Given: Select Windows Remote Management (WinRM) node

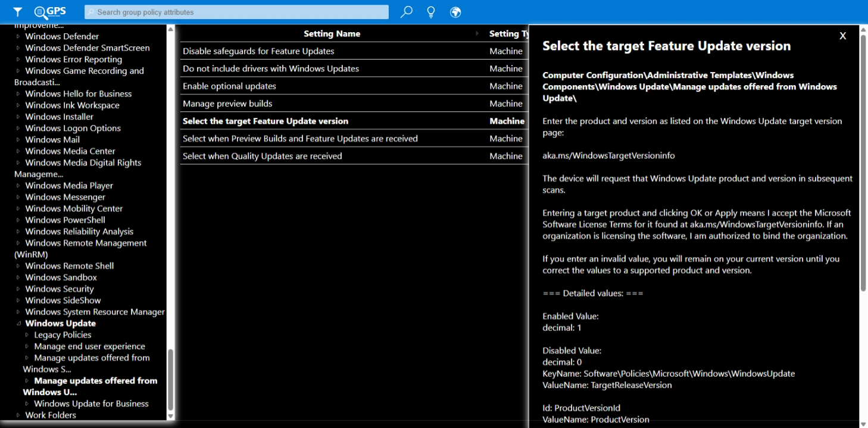Looking at the screenshot, I should click(80, 248).
